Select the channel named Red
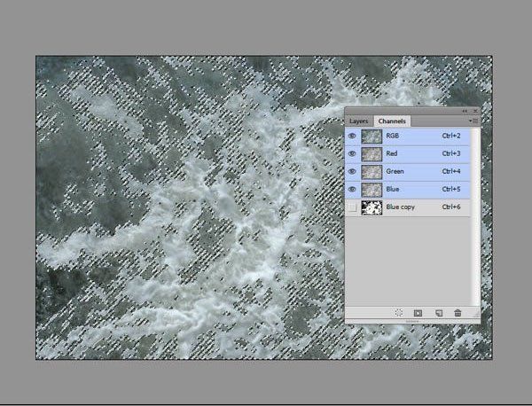 pyautogui.click(x=392, y=153)
